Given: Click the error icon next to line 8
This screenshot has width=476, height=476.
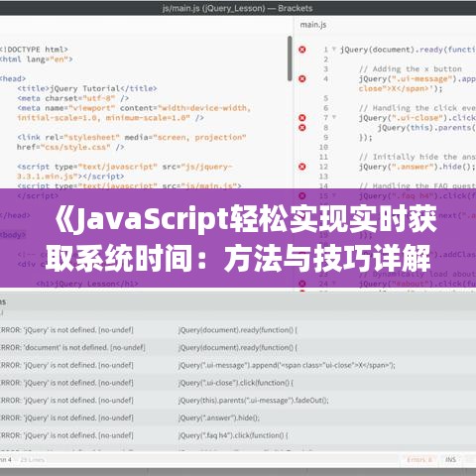Looking at the screenshot, I should pos(302,128).
